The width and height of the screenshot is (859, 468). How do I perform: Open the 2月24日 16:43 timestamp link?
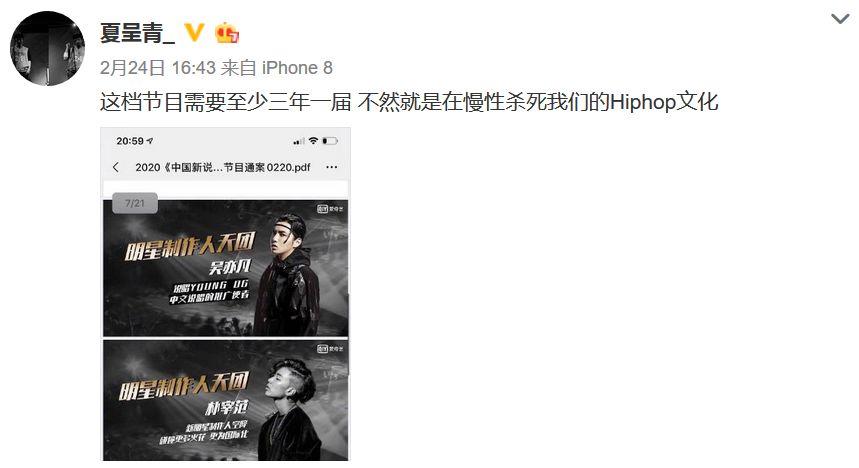[x=158, y=68]
